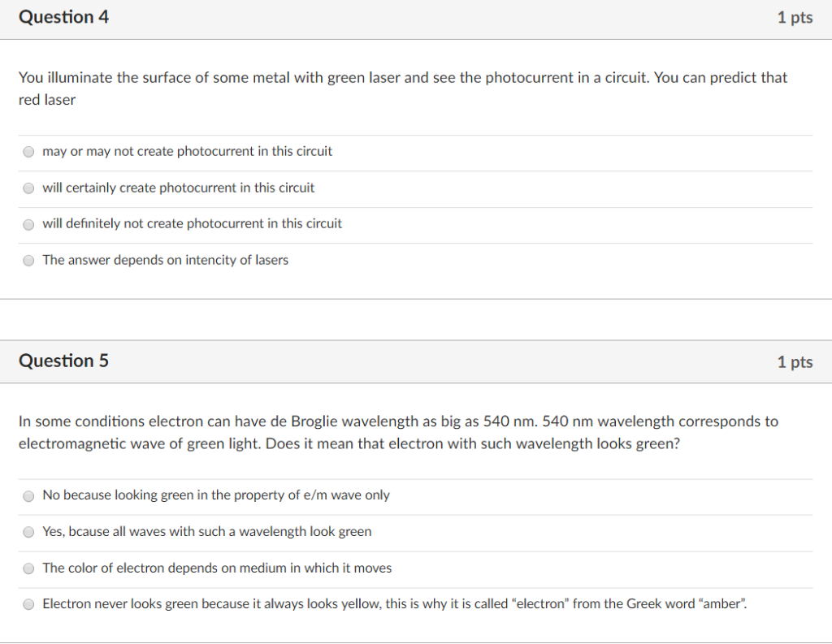The height and width of the screenshot is (644, 832).
Task: Click the text about Greek word amber
Action: (395, 603)
